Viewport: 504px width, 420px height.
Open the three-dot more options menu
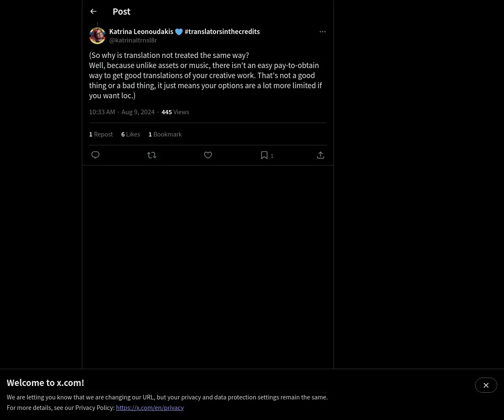[x=323, y=31]
